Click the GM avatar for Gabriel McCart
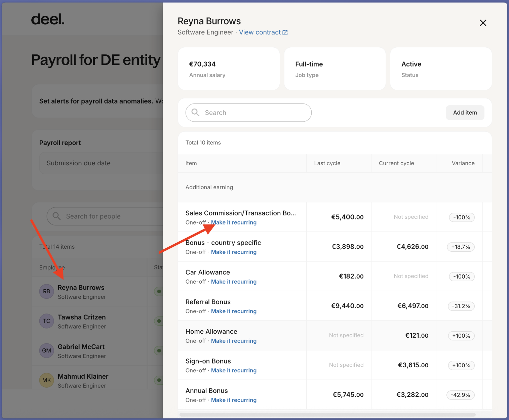This screenshot has height=420, width=509. 46,350
